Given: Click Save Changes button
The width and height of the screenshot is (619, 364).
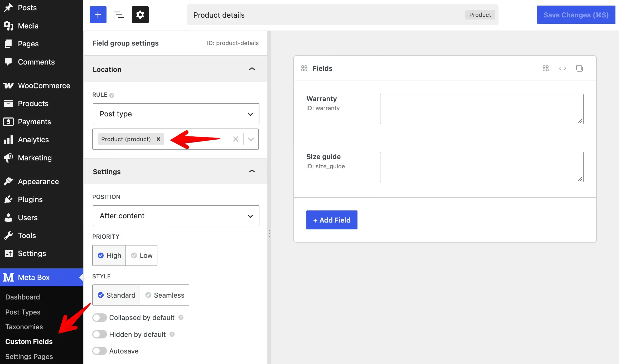Looking at the screenshot, I should 576,15.
